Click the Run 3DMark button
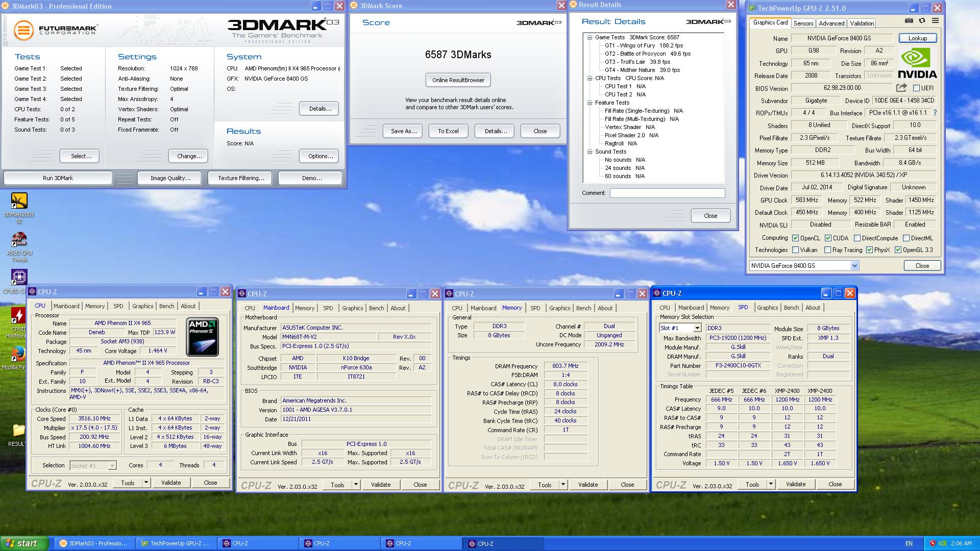The height and width of the screenshot is (551, 980). pyautogui.click(x=58, y=178)
